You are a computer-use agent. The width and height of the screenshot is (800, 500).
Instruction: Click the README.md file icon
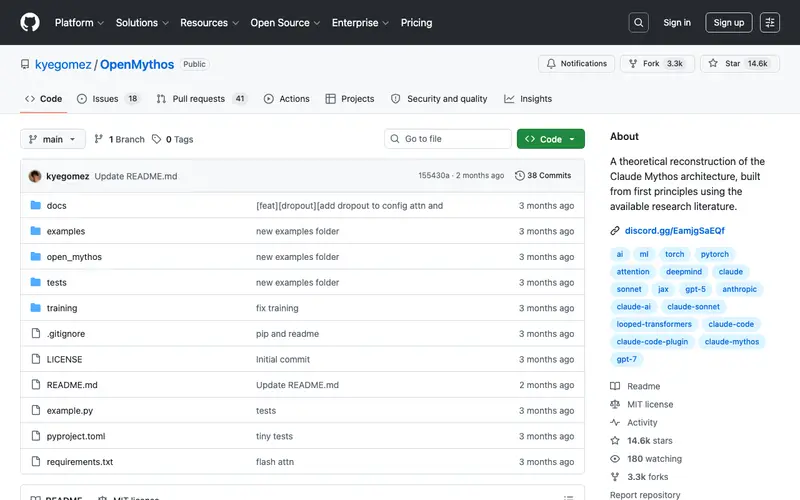pyautogui.click(x=36, y=384)
